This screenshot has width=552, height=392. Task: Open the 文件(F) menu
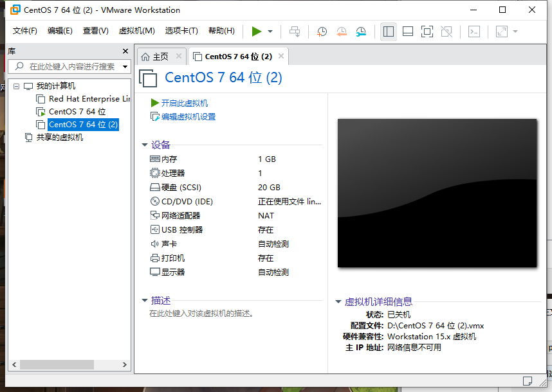tap(25, 31)
